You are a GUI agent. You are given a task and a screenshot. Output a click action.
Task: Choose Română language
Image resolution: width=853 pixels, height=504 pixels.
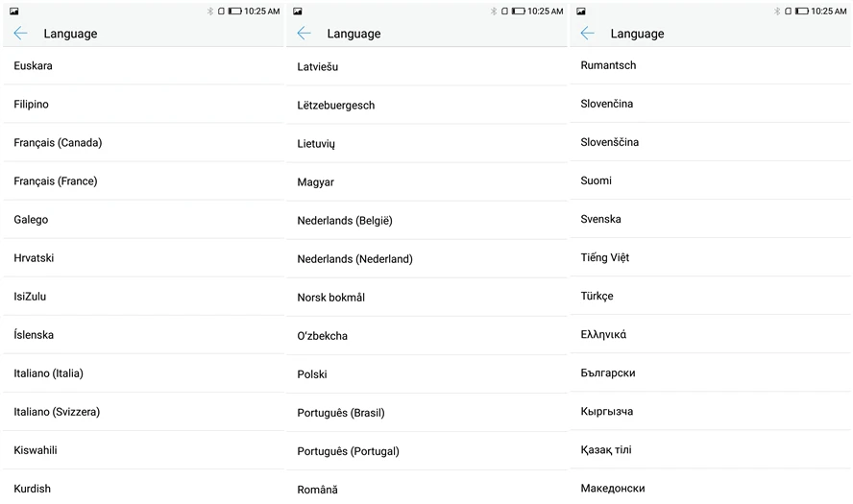pos(427,490)
